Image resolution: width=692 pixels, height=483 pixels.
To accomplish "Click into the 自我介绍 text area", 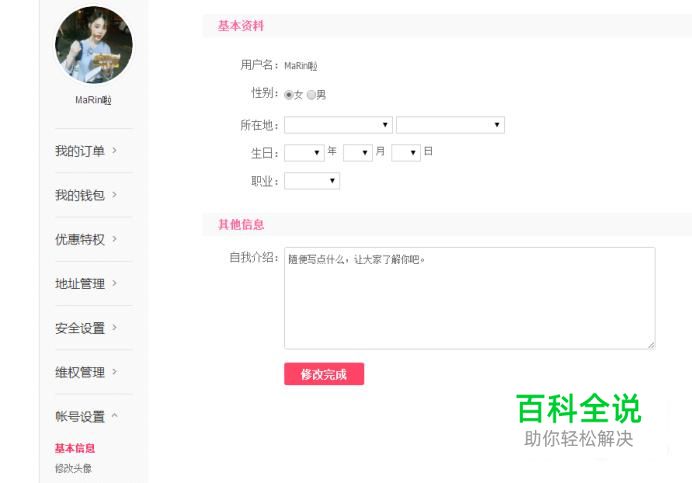I will (469, 298).
